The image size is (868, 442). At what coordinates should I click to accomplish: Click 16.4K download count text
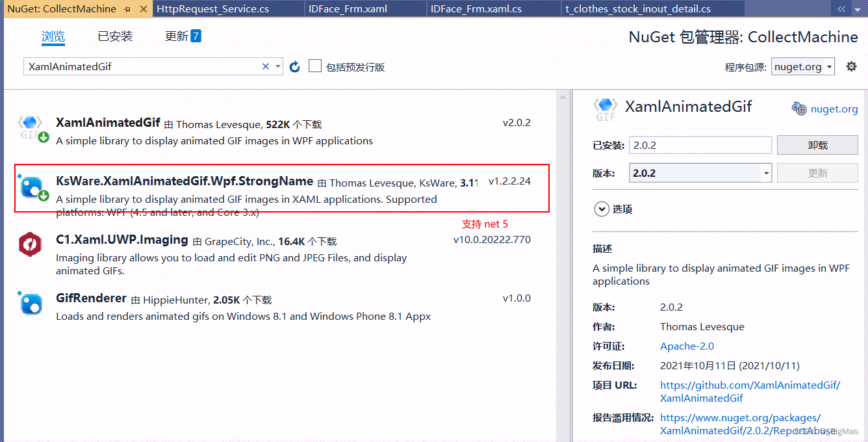coord(292,241)
